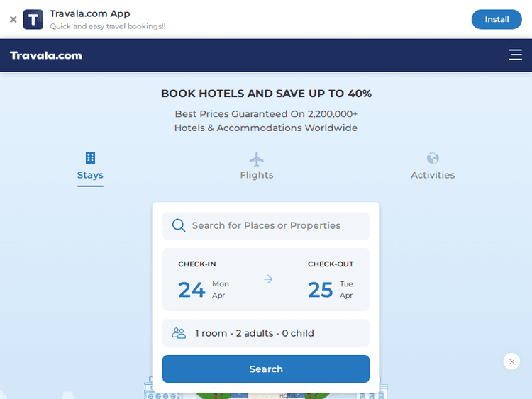Open the hamburger navigation menu

[x=515, y=55]
